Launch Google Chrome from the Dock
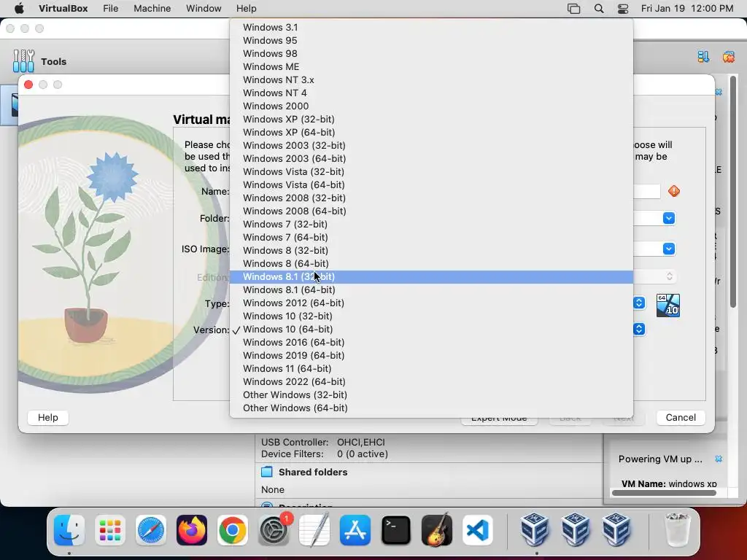Viewport: 747px width, 560px height. point(233,530)
